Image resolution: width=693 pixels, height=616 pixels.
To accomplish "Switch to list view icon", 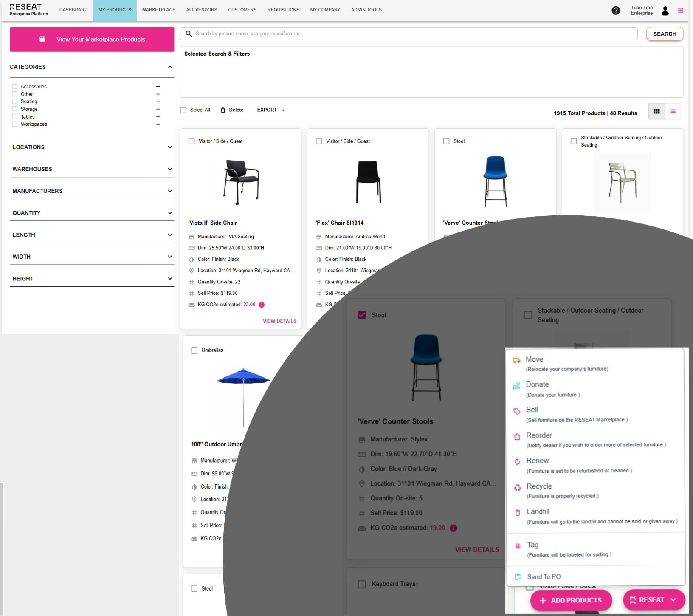I will click(673, 111).
